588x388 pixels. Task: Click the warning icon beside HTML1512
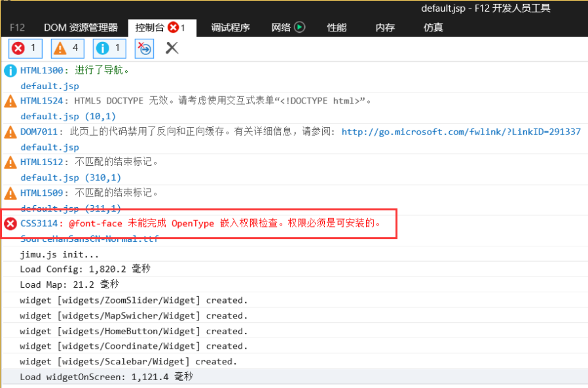(9, 162)
